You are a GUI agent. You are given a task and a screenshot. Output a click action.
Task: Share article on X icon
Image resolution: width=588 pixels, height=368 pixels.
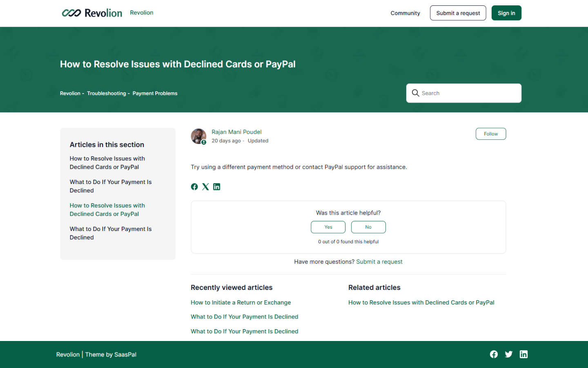[x=205, y=187]
